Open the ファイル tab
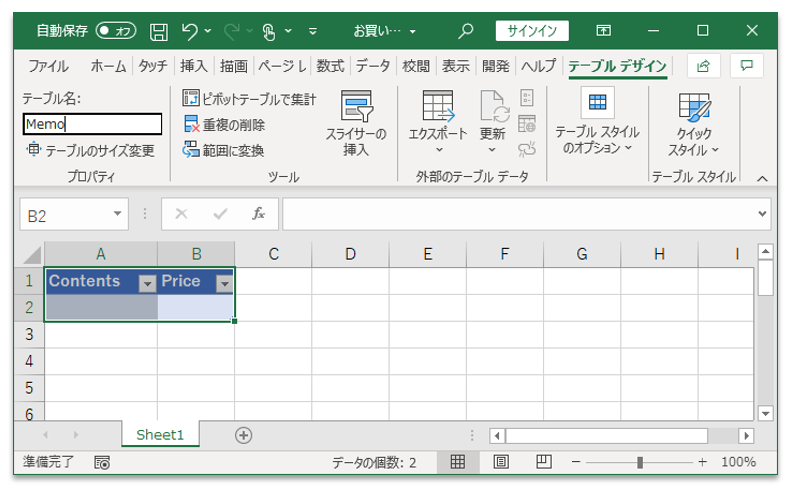Image resolution: width=794 pixels, height=490 pixels. (x=48, y=66)
